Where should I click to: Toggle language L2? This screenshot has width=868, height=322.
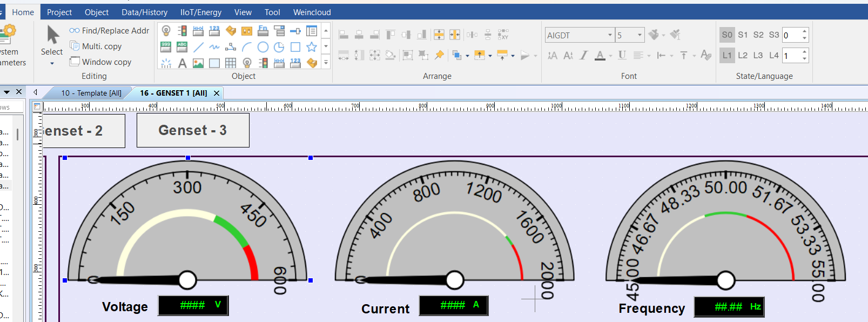743,55
